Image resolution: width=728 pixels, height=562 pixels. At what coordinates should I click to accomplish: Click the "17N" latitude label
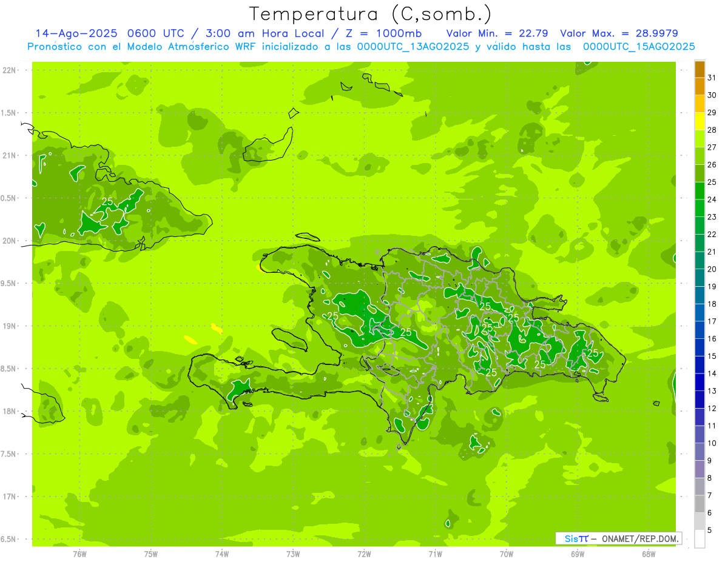pos(10,497)
